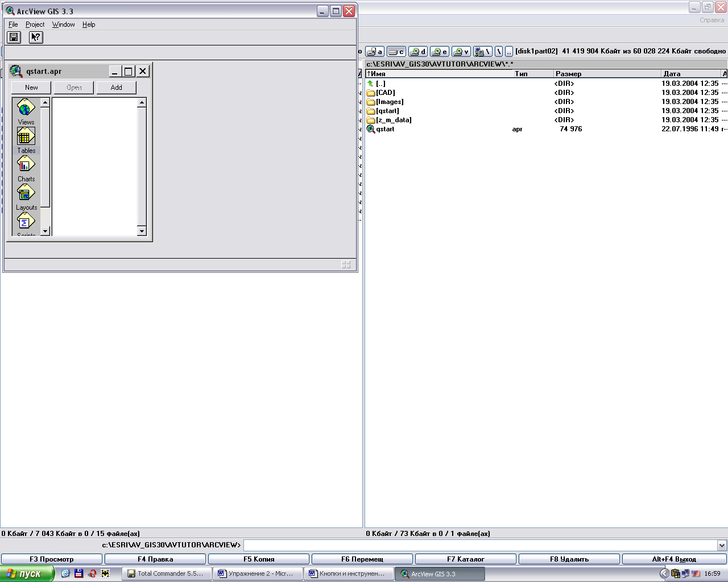This screenshot has width=728, height=582.
Task: Click the ArcView GIS 3.3 taskbar button
Action: [440, 574]
